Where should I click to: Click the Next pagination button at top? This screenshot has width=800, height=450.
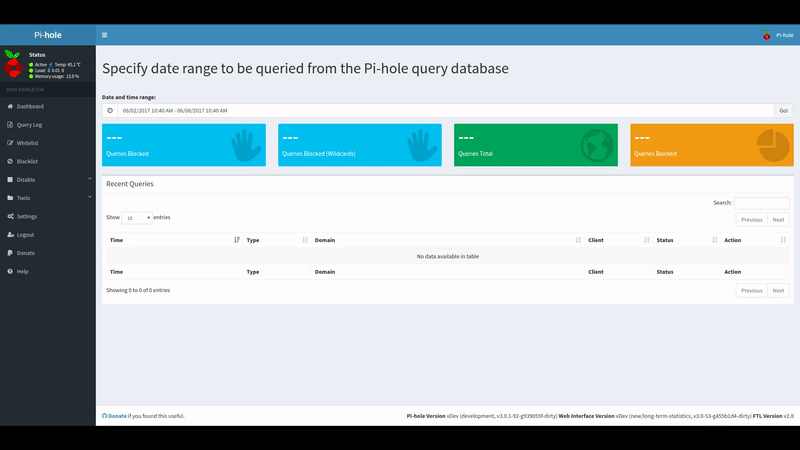778,219
